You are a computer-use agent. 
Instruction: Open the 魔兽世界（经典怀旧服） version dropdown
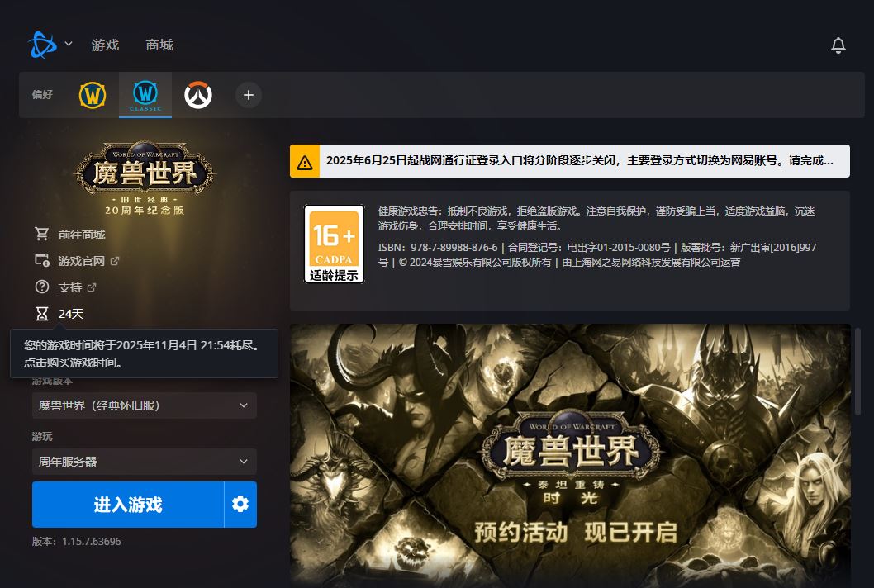pyautogui.click(x=144, y=405)
